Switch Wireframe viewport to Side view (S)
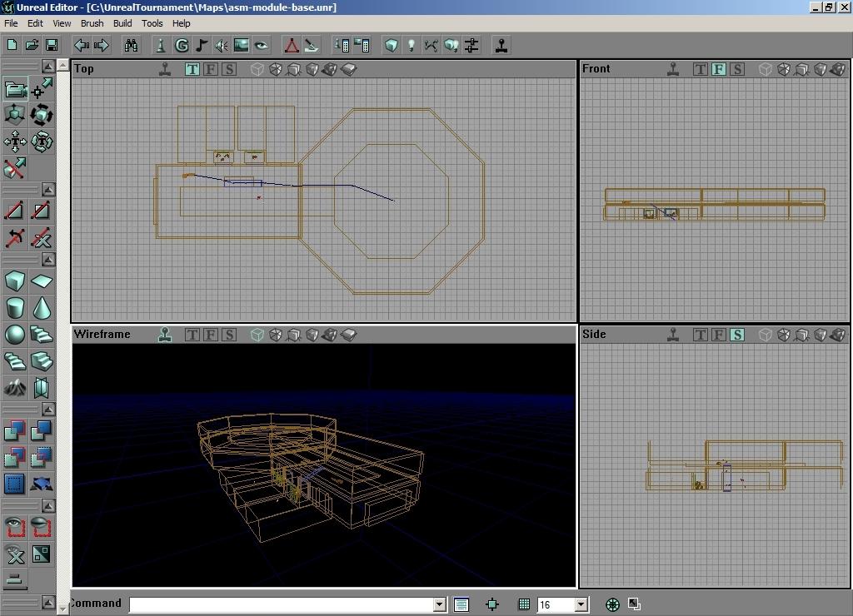The image size is (853, 616). point(229,335)
